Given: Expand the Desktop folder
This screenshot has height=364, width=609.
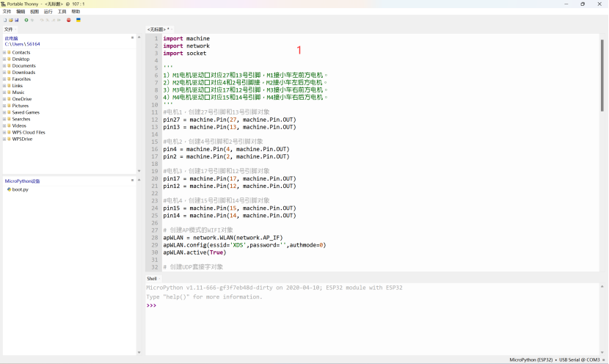Looking at the screenshot, I should point(4,59).
